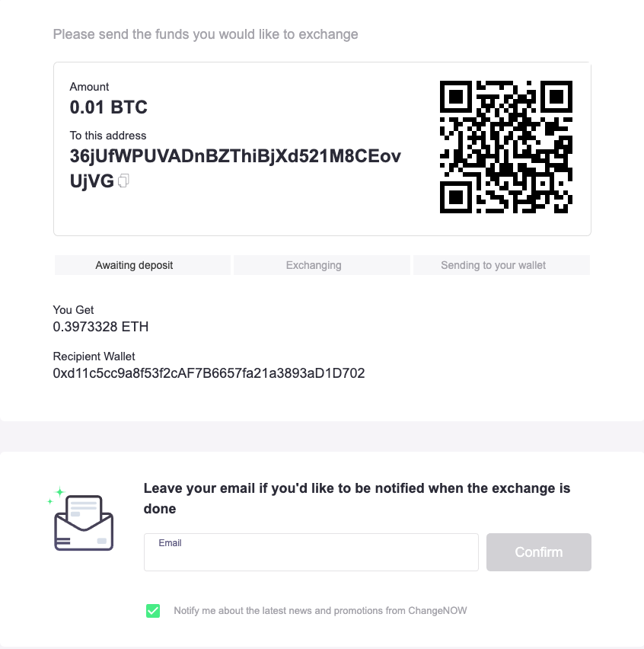Click the 'You Get' label
Screen dimensions: 644x649
pyautogui.click(x=73, y=310)
